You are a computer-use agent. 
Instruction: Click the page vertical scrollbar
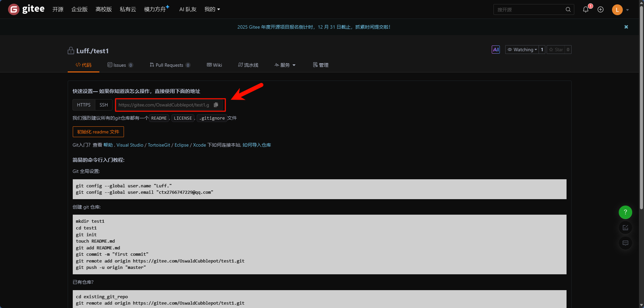tap(641, 108)
